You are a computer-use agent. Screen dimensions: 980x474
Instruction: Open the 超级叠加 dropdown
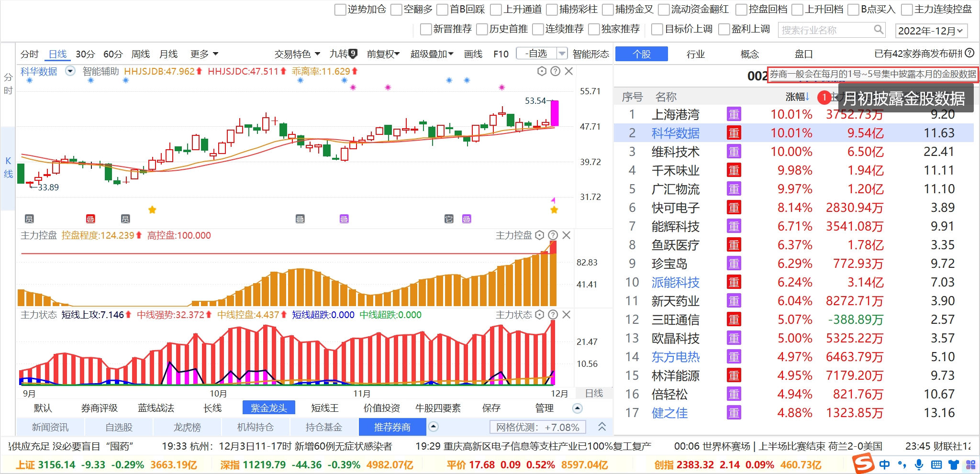[432, 54]
